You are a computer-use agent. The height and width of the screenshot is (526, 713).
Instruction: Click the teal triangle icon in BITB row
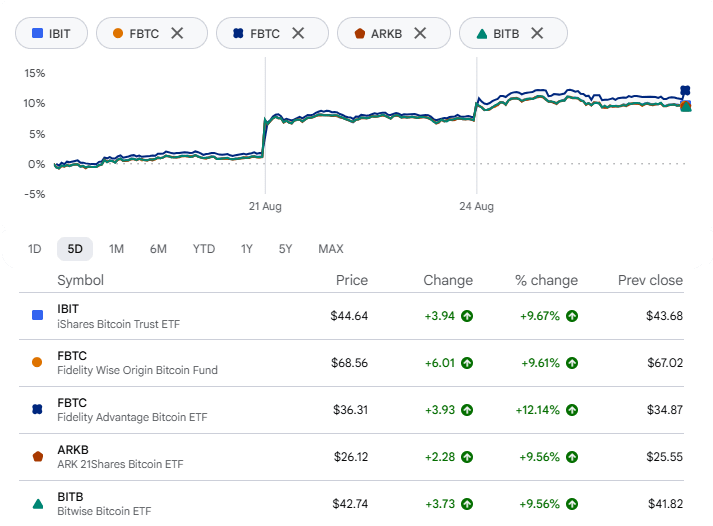click(x=38, y=504)
